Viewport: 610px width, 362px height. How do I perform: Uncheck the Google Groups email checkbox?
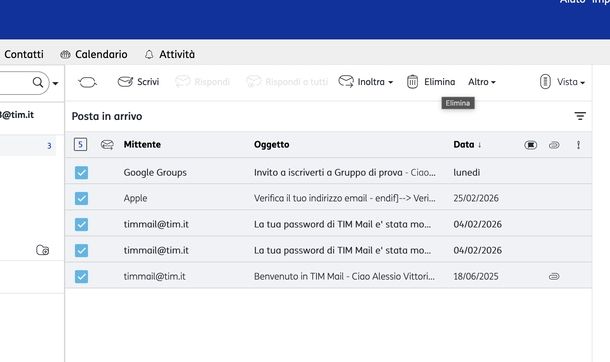[81, 172]
